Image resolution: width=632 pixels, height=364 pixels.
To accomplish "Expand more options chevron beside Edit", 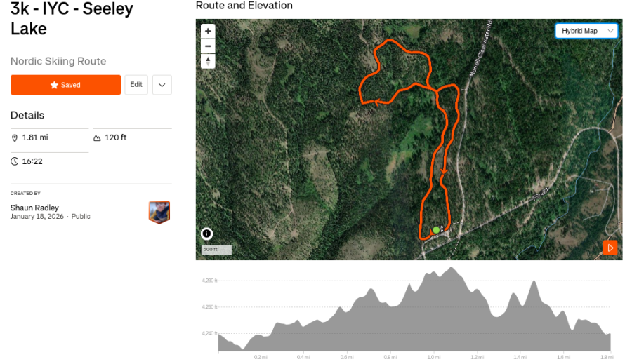I will (x=162, y=85).
